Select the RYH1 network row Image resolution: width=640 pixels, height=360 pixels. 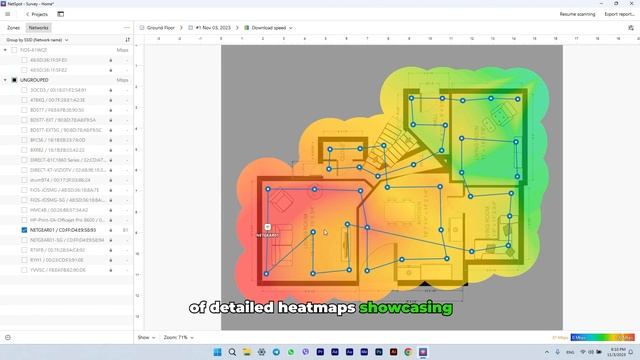[x=67, y=260]
